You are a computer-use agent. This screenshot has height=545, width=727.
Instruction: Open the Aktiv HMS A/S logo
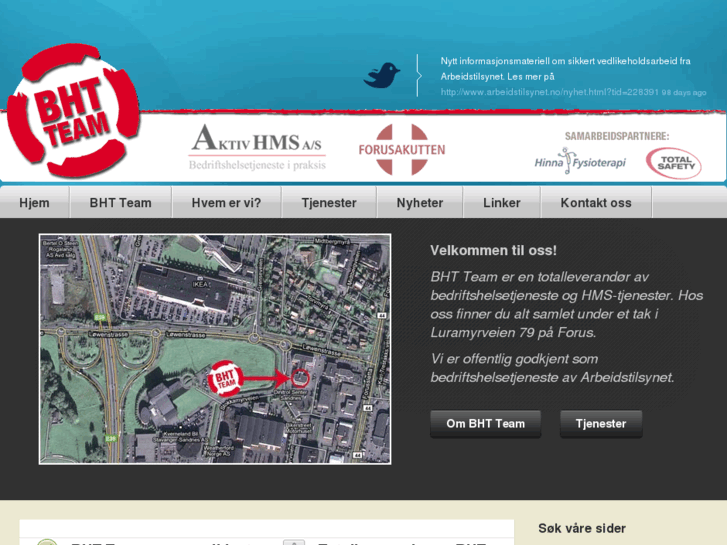pos(257,147)
